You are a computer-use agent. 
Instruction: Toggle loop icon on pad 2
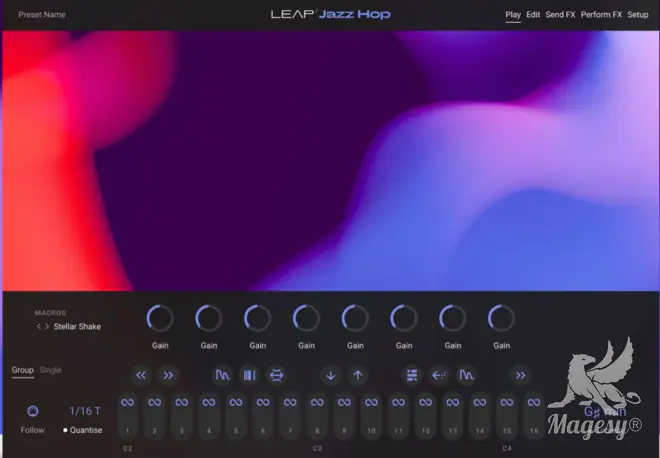[x=154, y=402]
